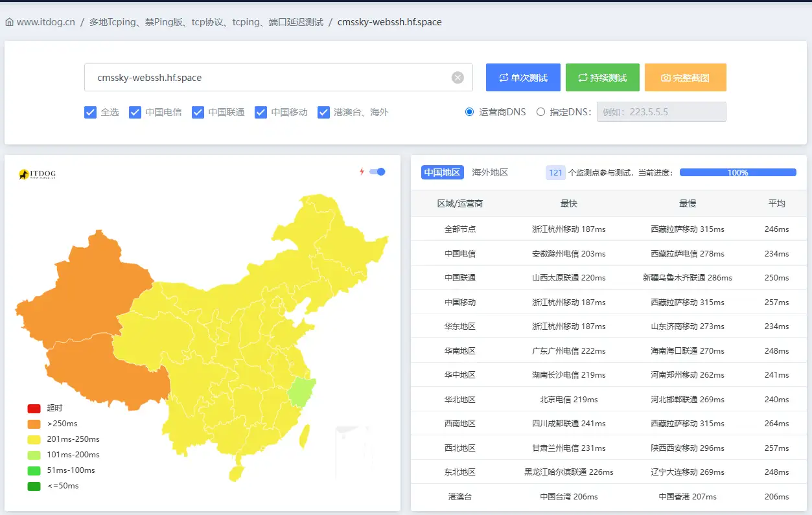812x515 pixels.
Task: Click the red lightning bolt icon
Action: (x=362, y=172)
